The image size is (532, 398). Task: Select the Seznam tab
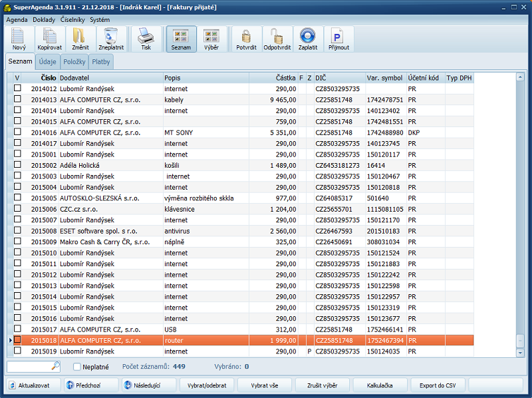tap(21, 61)
